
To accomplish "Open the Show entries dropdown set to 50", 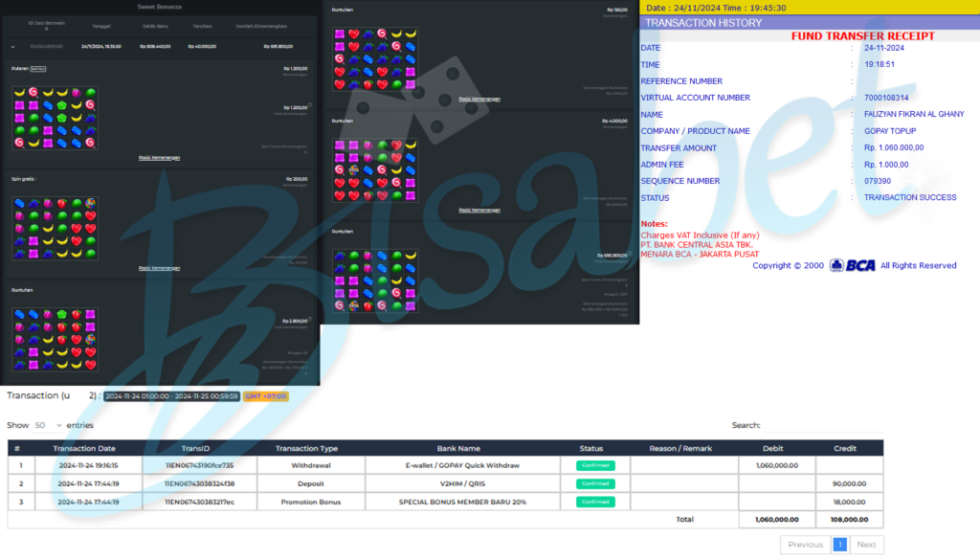I will 49,425.
